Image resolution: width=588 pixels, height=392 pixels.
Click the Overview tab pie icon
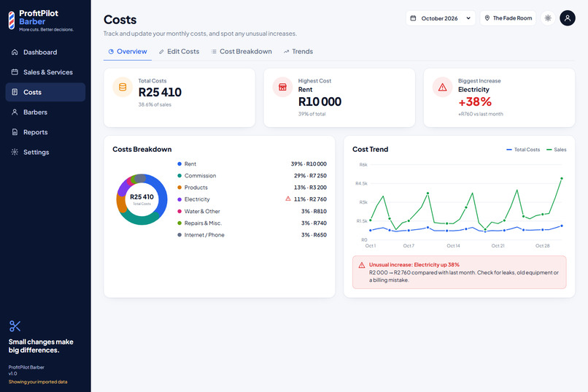tap(111, 52)
